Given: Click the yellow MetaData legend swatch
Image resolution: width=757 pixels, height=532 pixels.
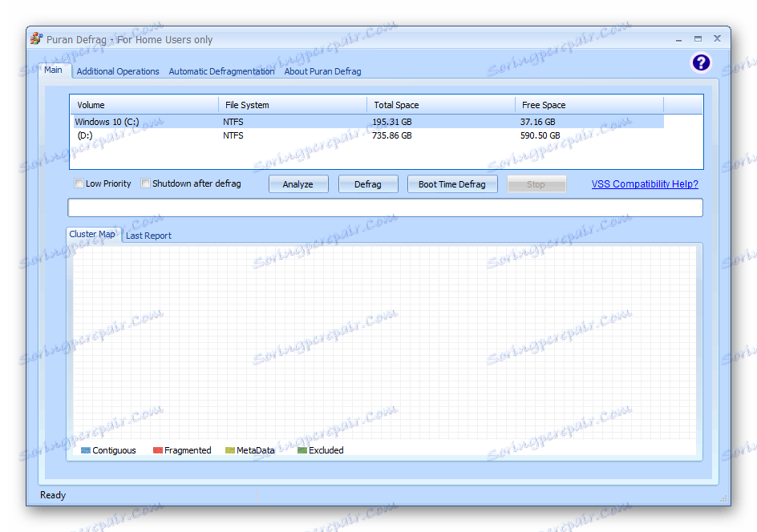Looking at the screenshot, I should pyautogui.click(x=230, y=450).
